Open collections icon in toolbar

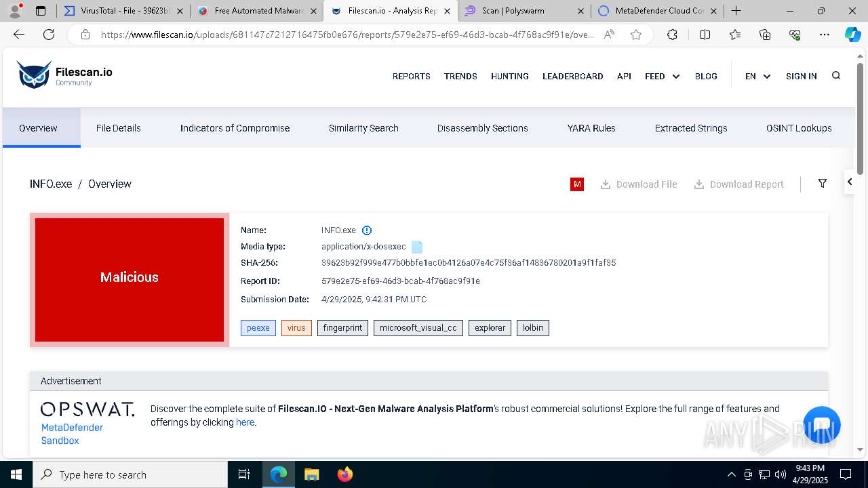coord(765,35)
